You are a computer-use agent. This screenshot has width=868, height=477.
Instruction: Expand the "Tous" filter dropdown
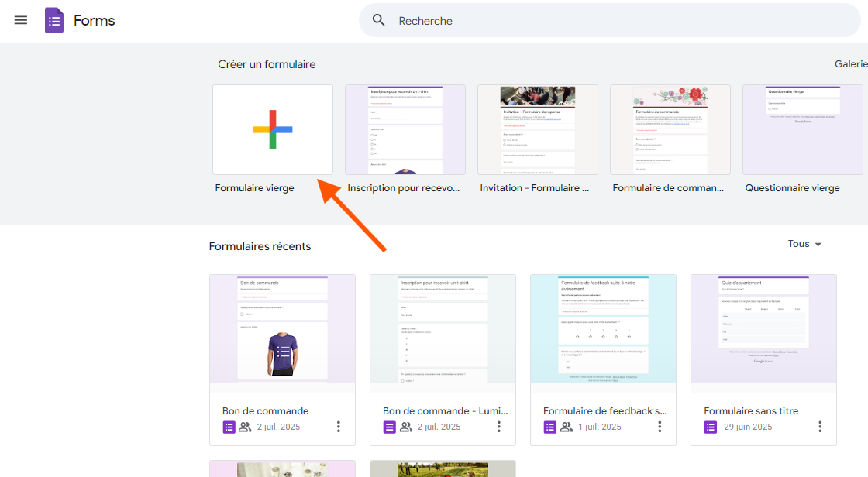[x=804, y=243]
